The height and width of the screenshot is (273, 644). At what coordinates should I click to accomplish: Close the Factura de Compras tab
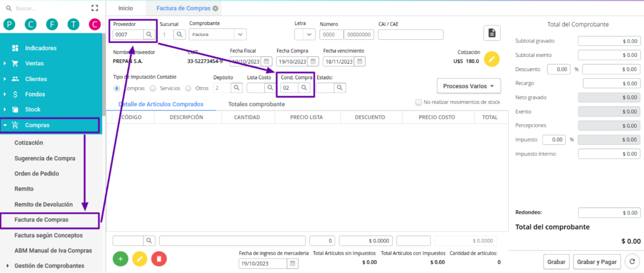coord(215,8)
